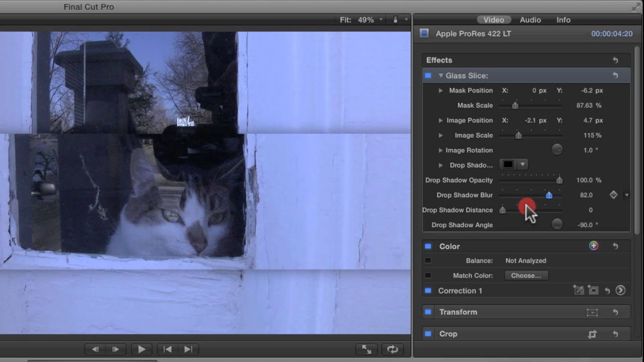The height and width of the screenshot is (362, 644).
Task: Reset the Glass Slice effect
Action: pos(615,75)
